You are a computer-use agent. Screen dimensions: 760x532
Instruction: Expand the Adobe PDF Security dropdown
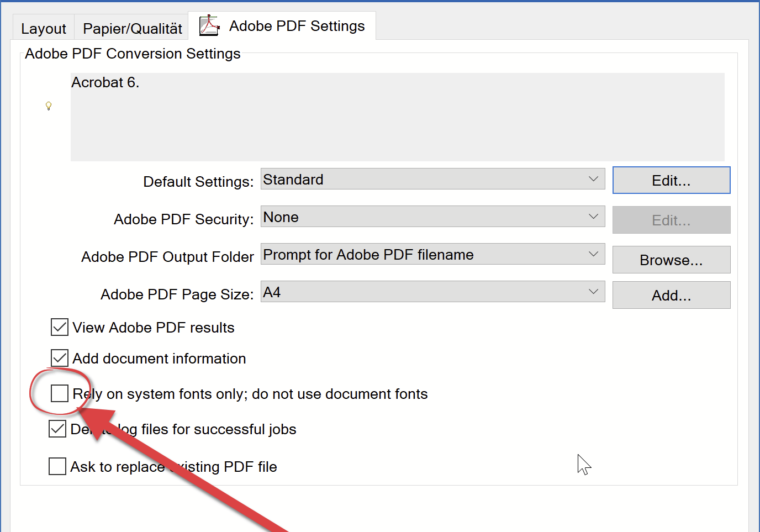[x=432, y=217]
